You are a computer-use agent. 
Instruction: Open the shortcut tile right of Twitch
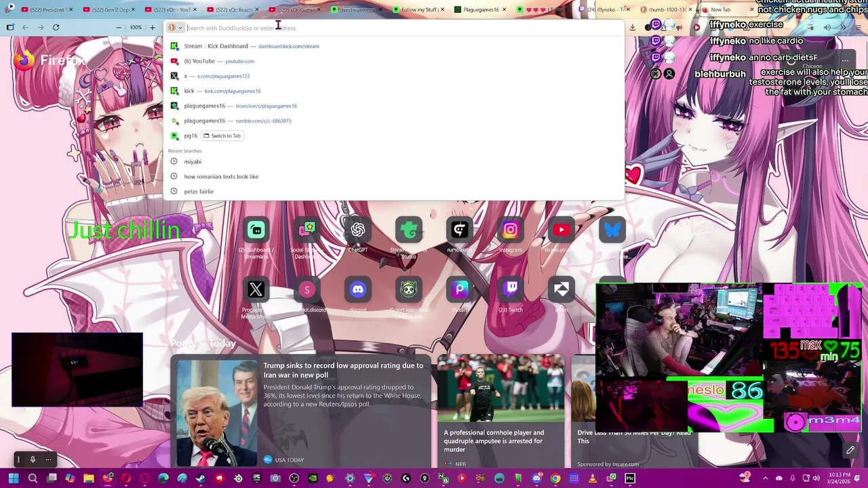click(561, 290)
